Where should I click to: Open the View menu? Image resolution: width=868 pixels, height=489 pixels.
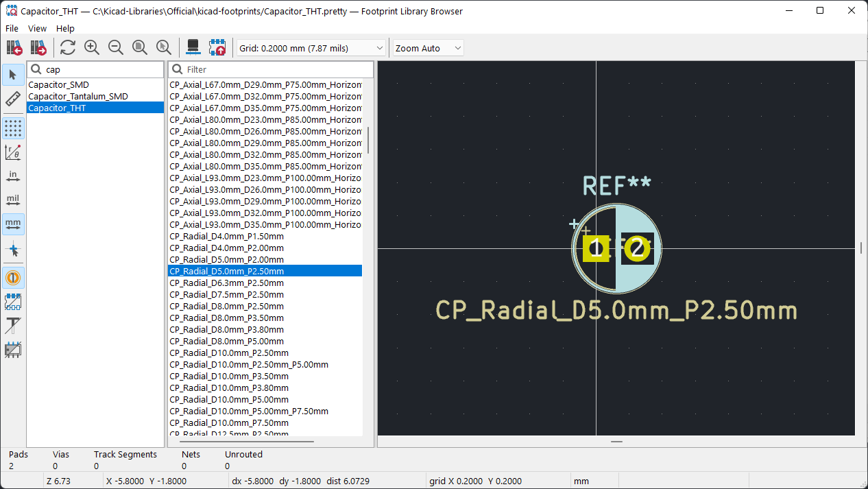coord(37,28)
